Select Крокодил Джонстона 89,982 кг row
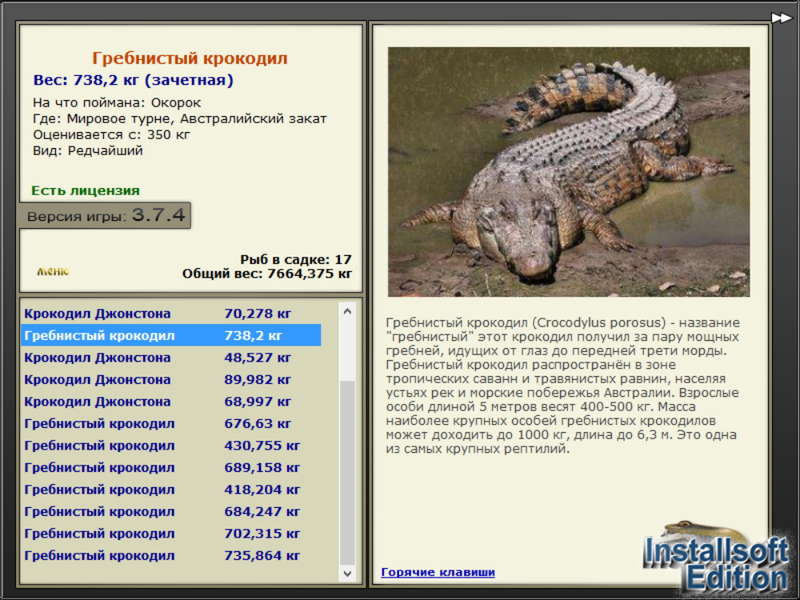This screenshot has height=600, width=800. tap(171, 379)
